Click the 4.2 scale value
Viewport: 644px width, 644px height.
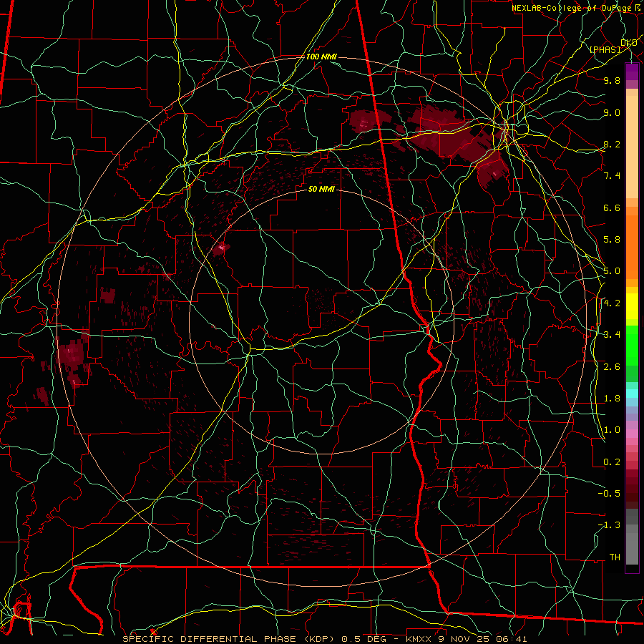(x=612, y=303)
